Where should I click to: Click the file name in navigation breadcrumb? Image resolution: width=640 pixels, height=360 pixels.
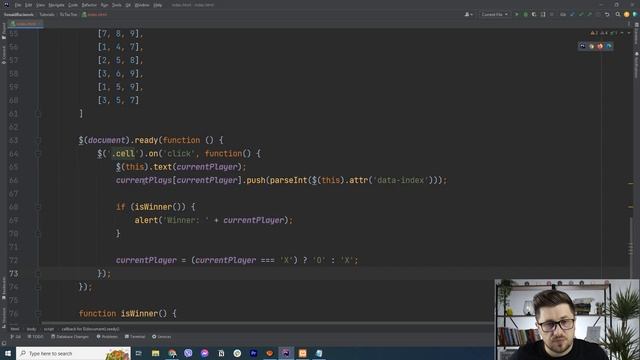point(95,14)
